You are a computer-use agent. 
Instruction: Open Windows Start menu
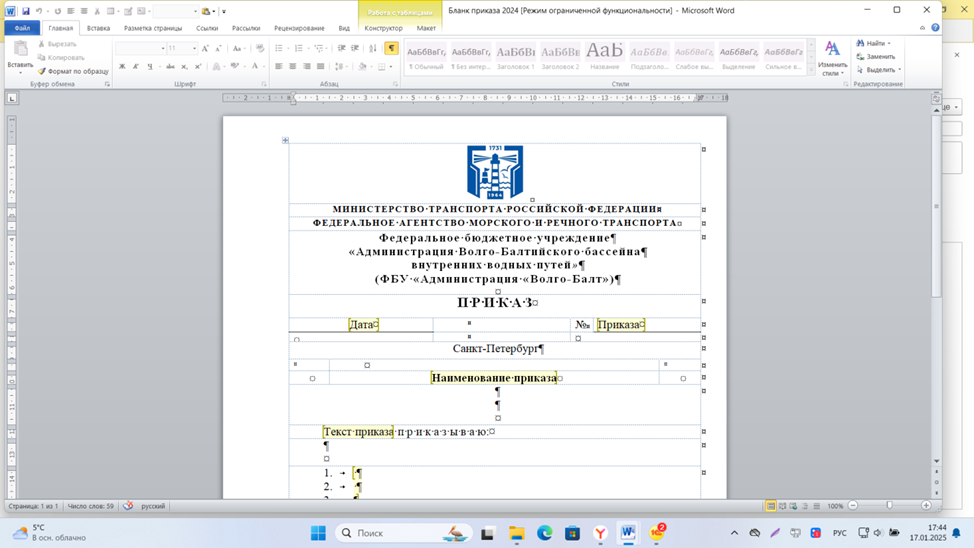click(x=318, y=533)
